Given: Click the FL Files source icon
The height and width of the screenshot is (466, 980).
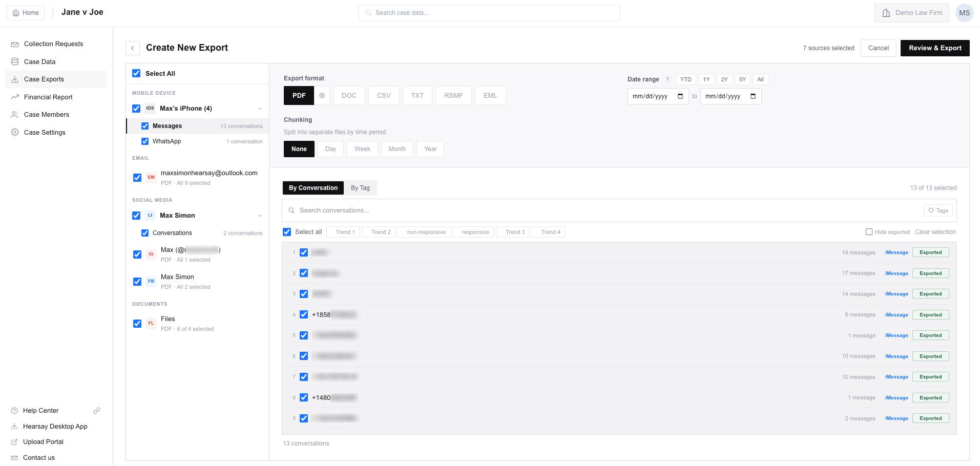Looking at the screenshot, I should [151, 324].
